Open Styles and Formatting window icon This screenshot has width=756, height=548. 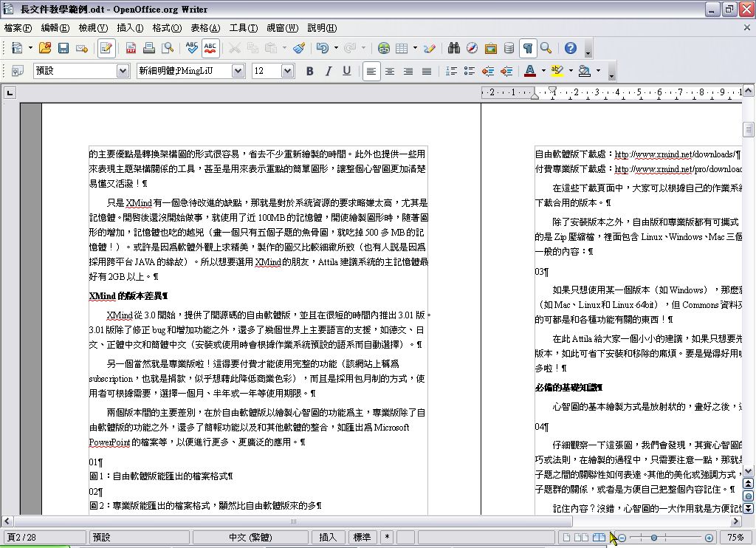18,71
